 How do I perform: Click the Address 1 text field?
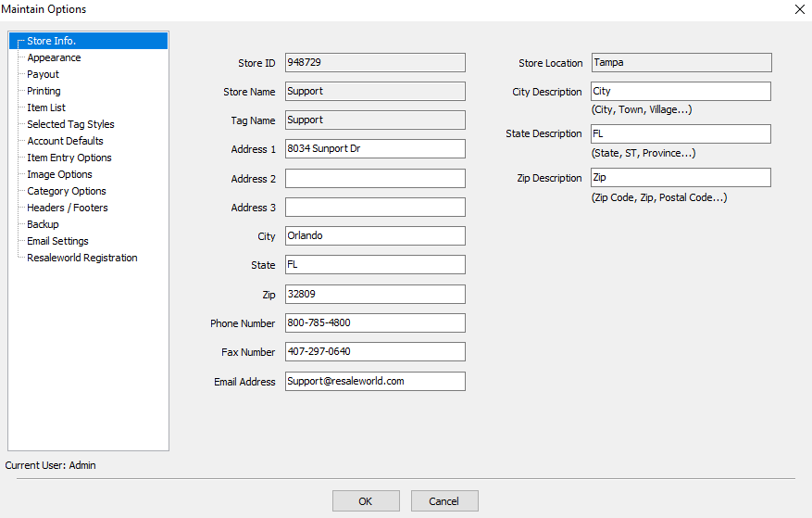[375, 149]
